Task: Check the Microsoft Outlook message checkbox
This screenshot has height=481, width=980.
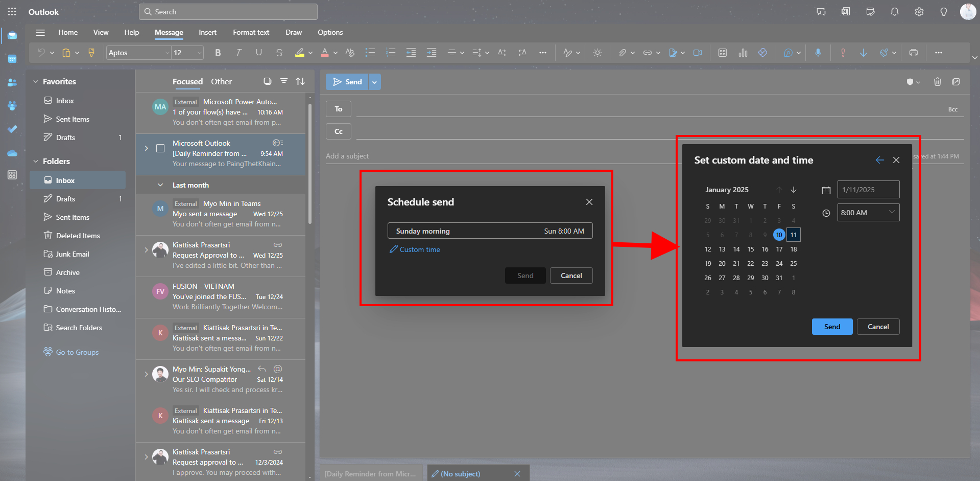Action: click(160, 148)
